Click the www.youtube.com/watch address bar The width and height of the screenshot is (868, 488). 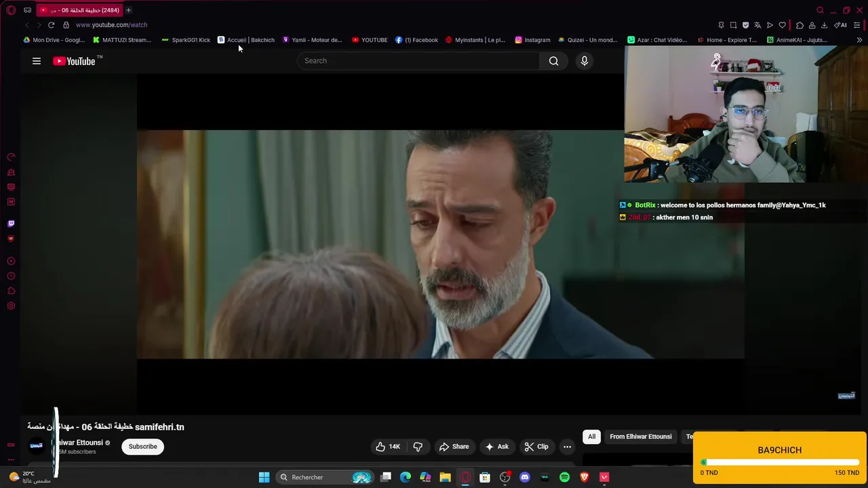111,25
